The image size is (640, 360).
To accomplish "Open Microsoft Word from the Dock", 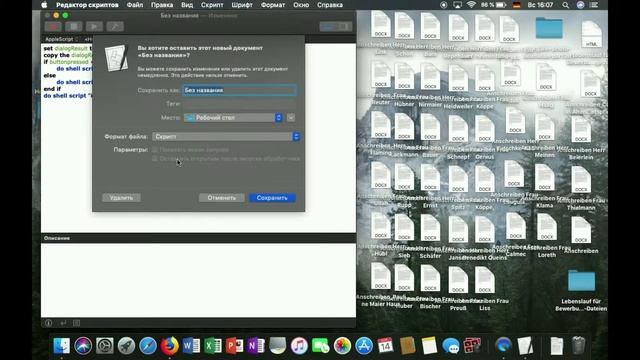I will pos(191,346).
